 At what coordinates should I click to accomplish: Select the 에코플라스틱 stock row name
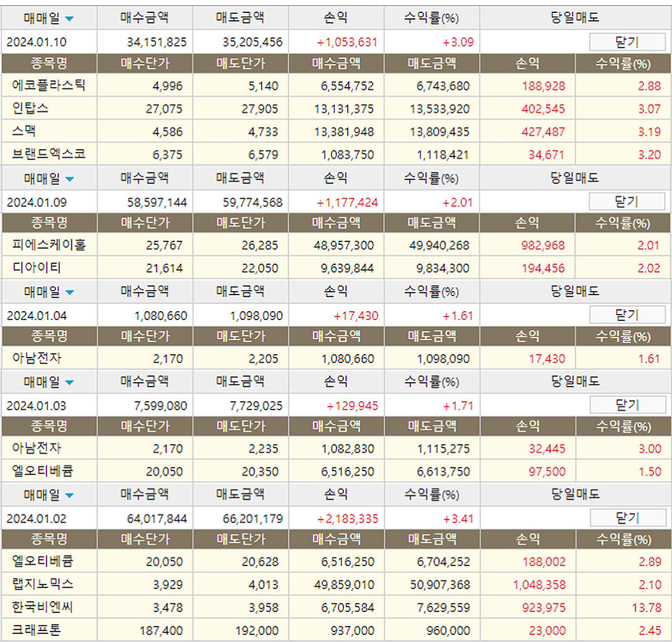[49, 86]
